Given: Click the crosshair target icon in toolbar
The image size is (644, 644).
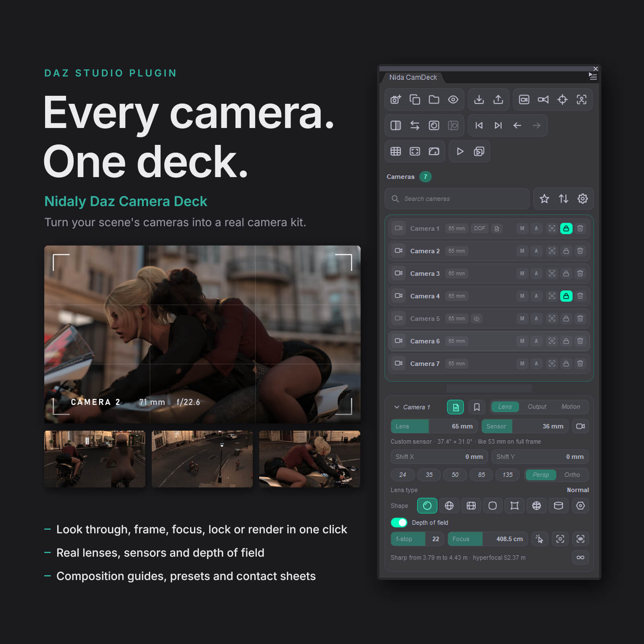Looking at the screenshot, I should coord(562,99).
